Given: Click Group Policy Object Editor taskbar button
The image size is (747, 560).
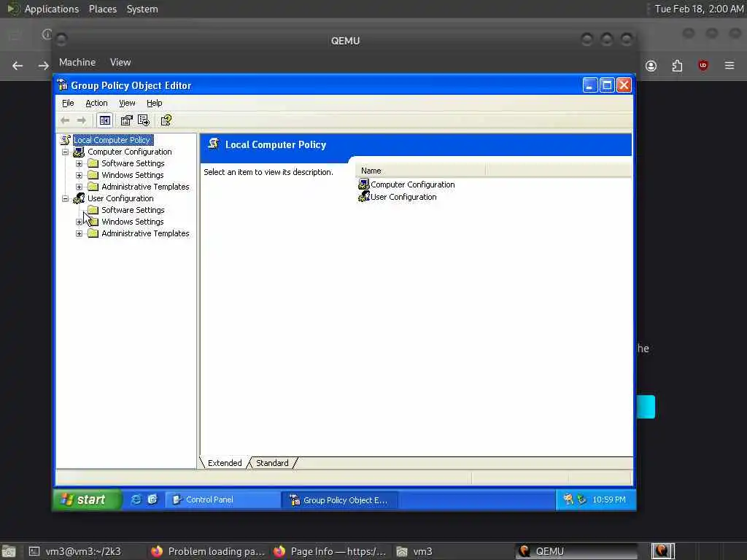Looking at the screenshot, I should (x=340, y=500).
